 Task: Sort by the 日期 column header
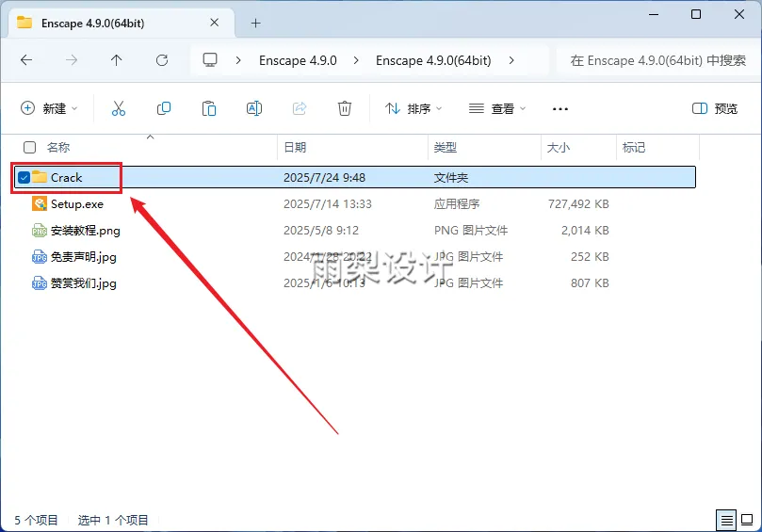tap(295, 147)
